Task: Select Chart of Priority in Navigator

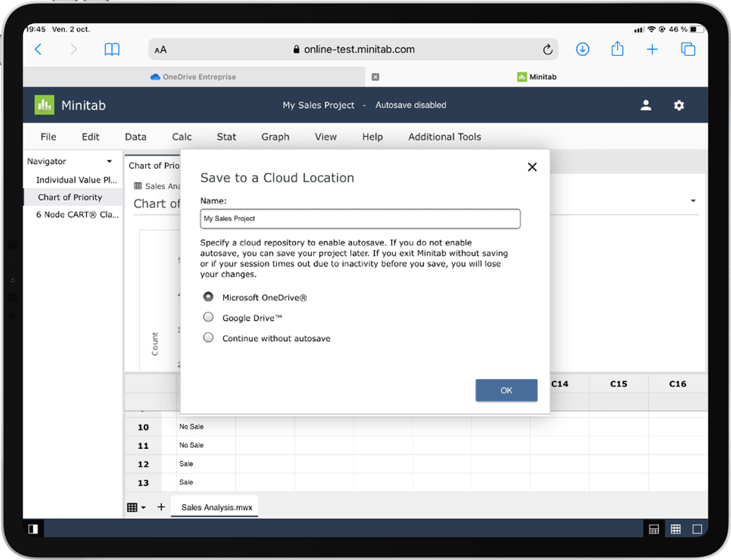Action: click(x=71, y=197)
